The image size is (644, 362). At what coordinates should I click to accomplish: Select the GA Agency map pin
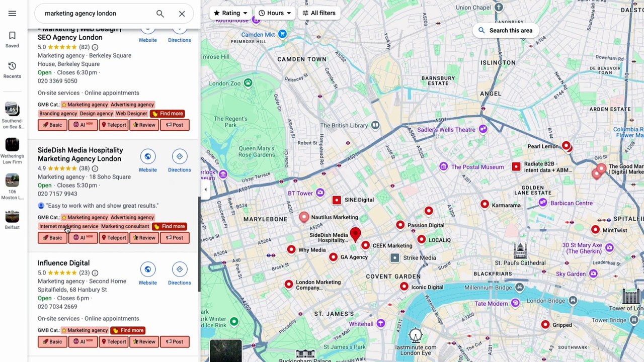tap(333, 257)
